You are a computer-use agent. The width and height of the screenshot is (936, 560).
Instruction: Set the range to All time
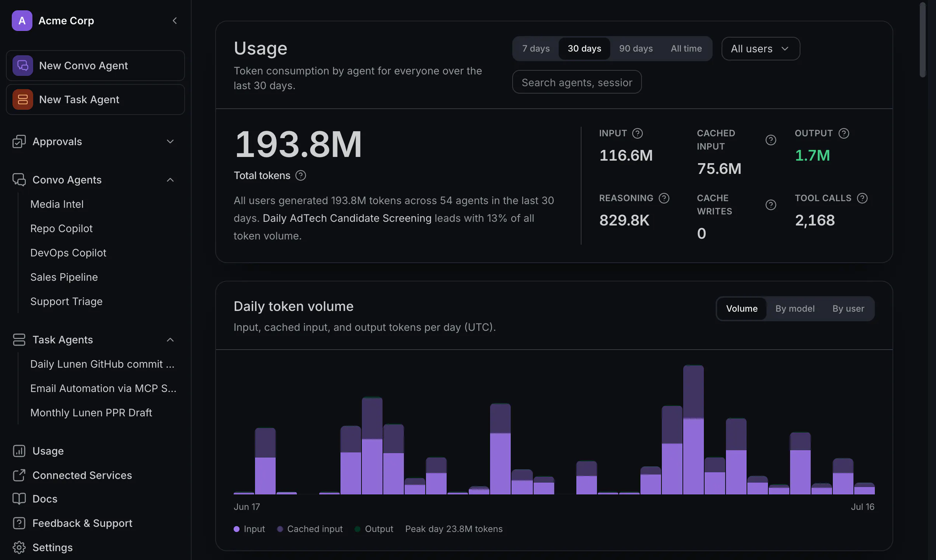tap(686, 49)
